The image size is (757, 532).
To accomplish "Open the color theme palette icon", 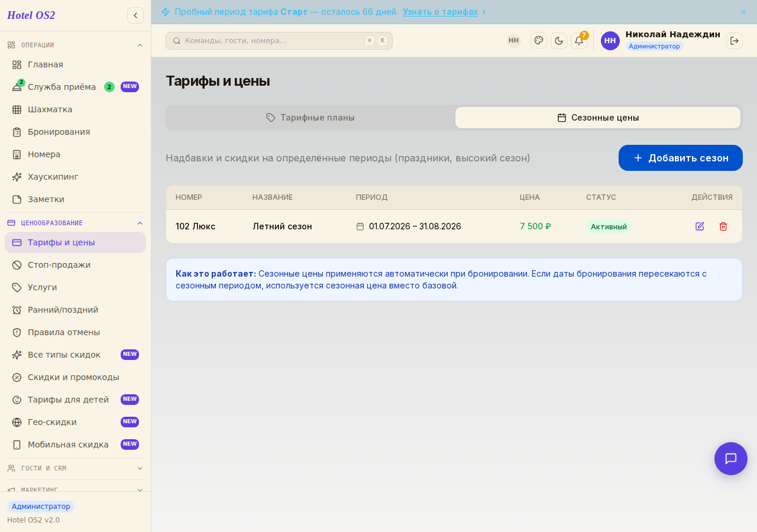I will 539,41.
